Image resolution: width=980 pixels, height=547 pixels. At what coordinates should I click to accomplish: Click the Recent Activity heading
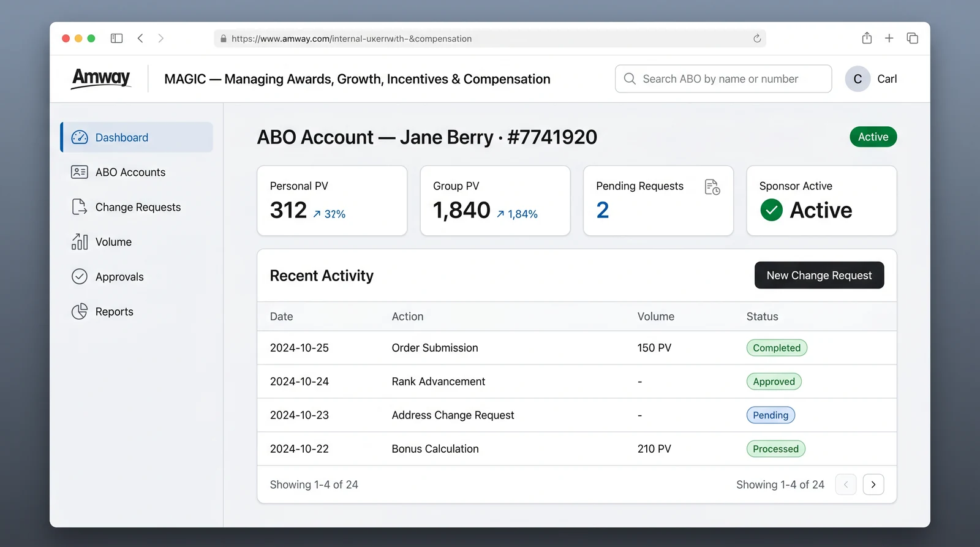pyautogui.click(x=322, y=276)
